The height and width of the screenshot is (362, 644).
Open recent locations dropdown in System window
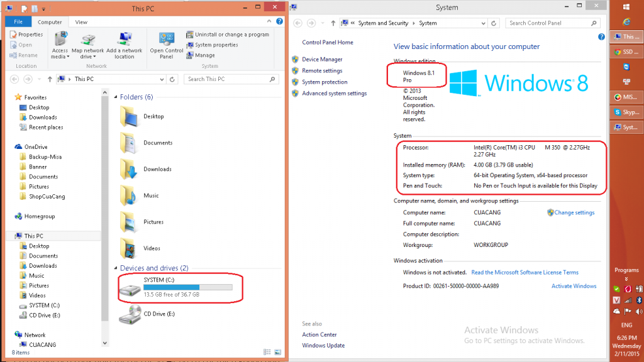pyautogui.click(x=323, y=23)
